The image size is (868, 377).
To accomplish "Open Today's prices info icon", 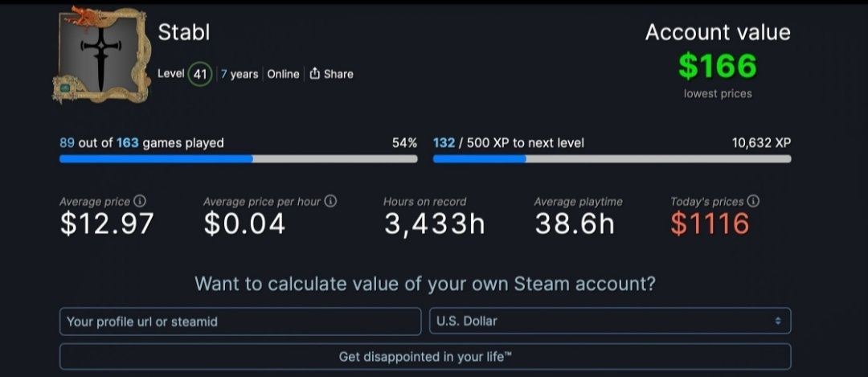I will click(x=753, y=201).
